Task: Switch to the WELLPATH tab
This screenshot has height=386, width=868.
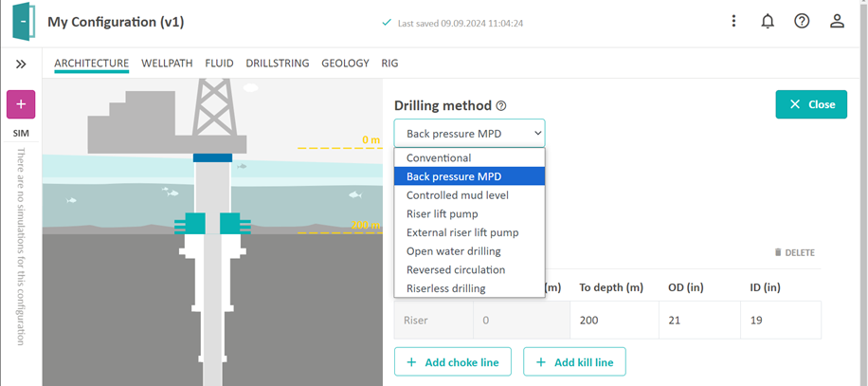Action: tap(167, 64)
